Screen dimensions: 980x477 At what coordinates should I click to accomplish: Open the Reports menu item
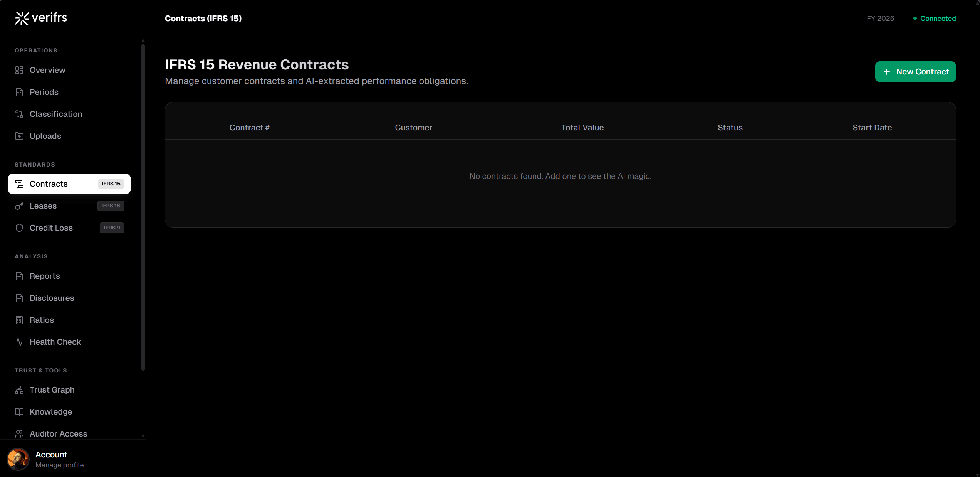[45, 276]
